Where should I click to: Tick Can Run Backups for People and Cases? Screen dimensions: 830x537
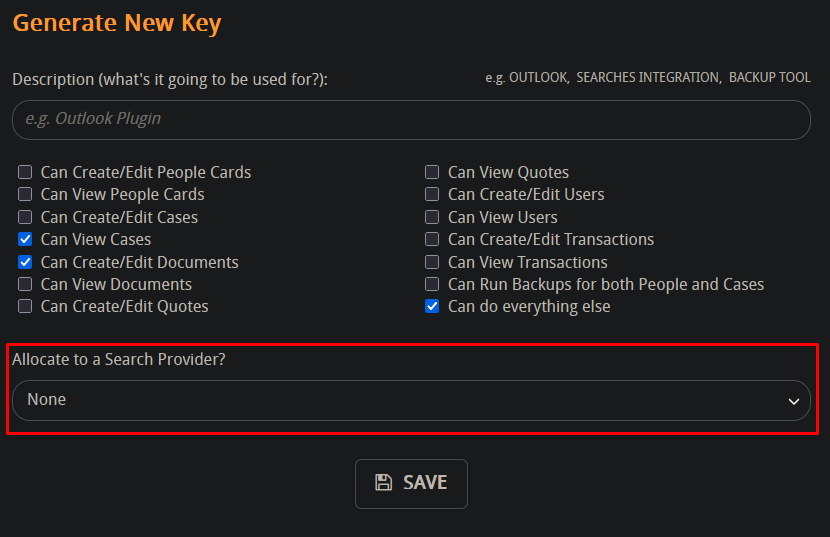coord(432,284)
